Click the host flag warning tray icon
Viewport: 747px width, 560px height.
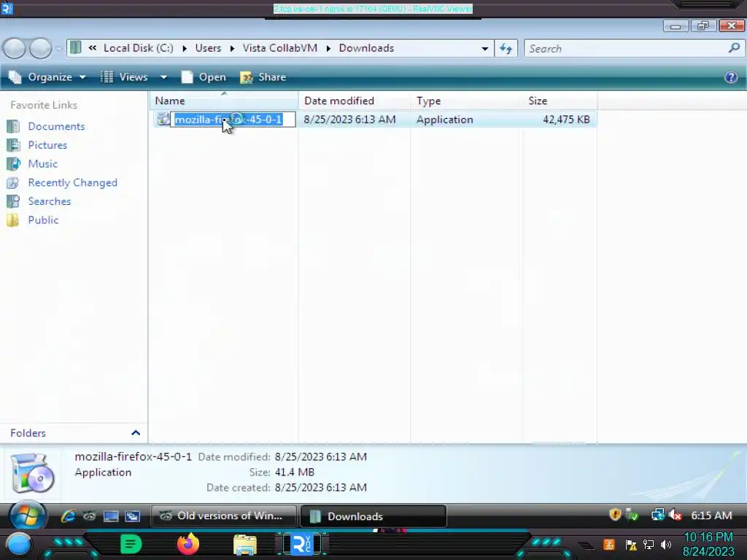tap(631, 545)
